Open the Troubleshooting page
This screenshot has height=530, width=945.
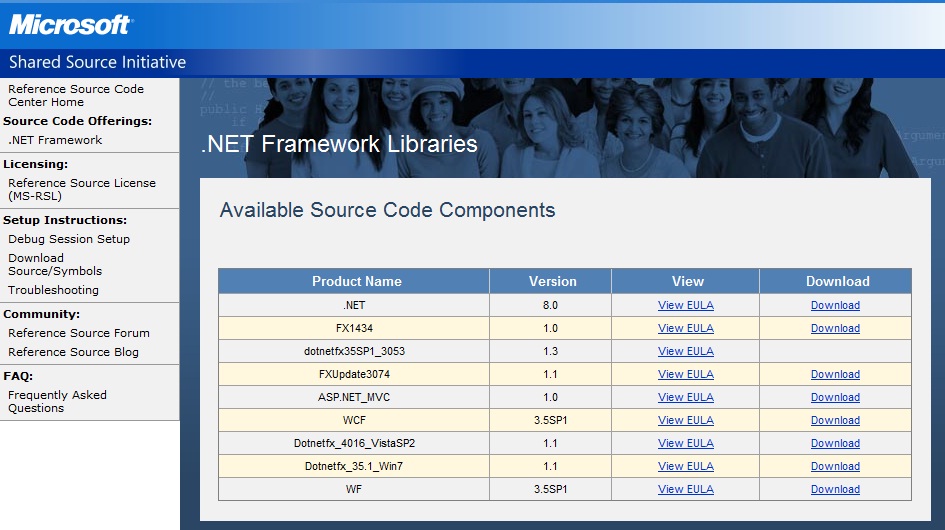tap(53, 290)
